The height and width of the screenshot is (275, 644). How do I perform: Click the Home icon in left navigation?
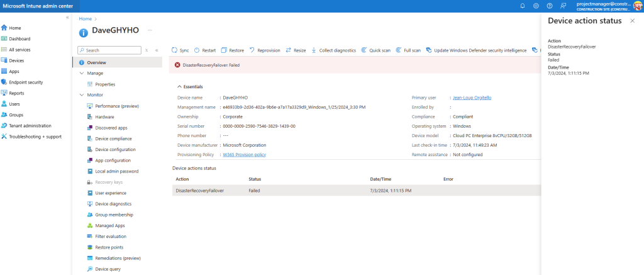[4, 28]
